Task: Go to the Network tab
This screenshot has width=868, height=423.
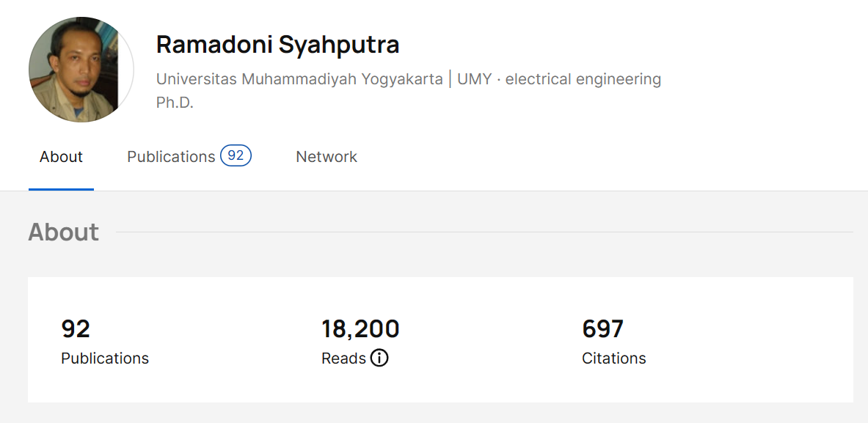Action: (x=327, y=157)
